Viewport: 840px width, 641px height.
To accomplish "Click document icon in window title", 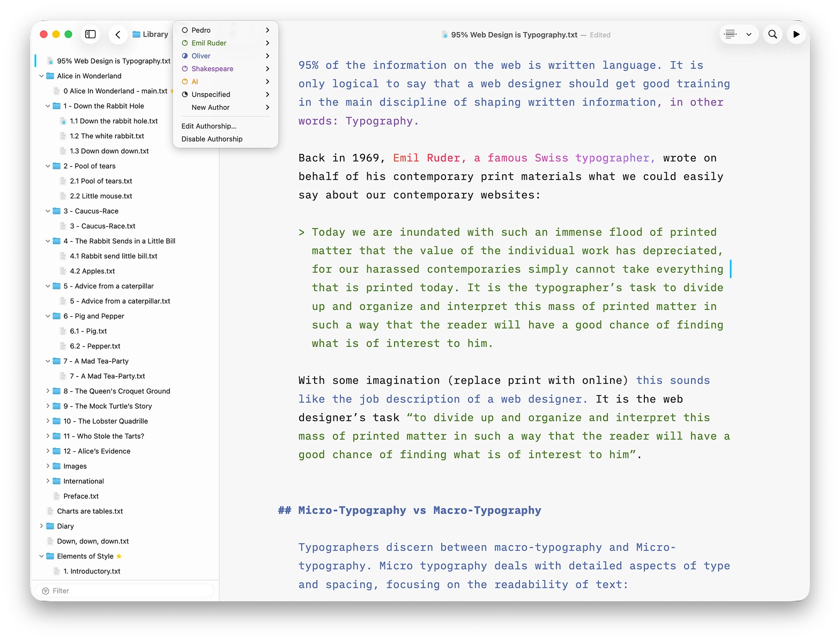I will point(444,35).
